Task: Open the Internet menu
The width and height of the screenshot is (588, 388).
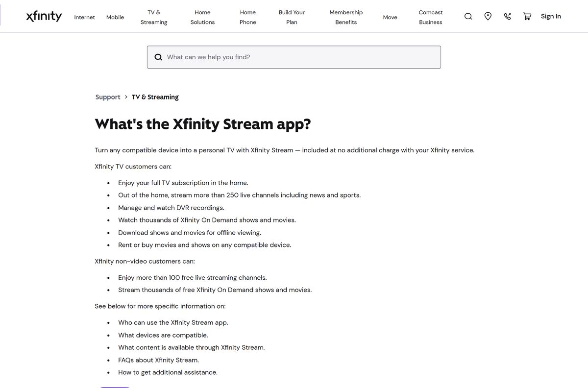Action: point(85,17)
